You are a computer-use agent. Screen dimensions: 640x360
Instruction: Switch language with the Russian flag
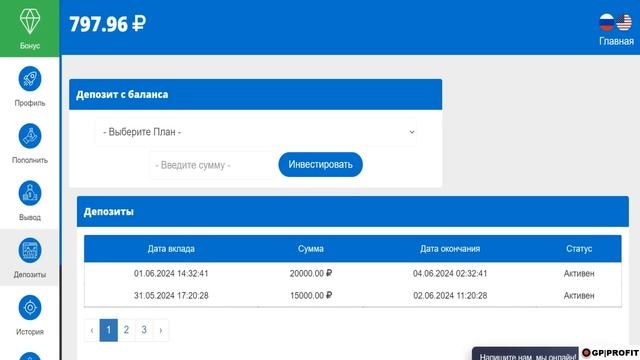click(x=607, y=22)
